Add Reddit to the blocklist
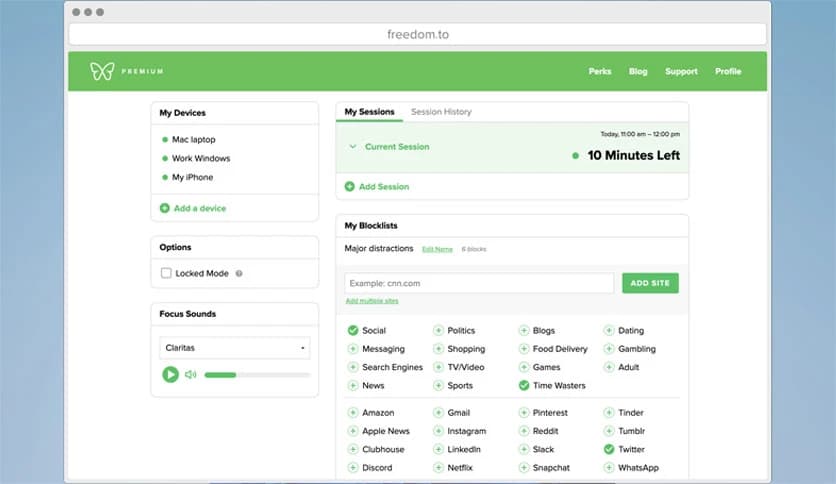 tap(524, 431)
